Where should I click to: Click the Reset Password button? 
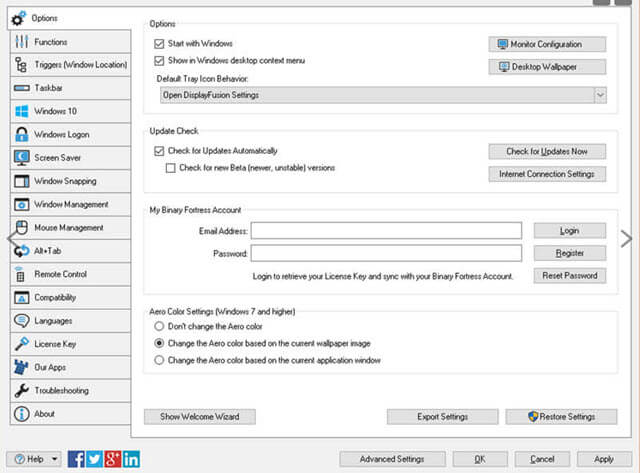click(x=570, y=275)
